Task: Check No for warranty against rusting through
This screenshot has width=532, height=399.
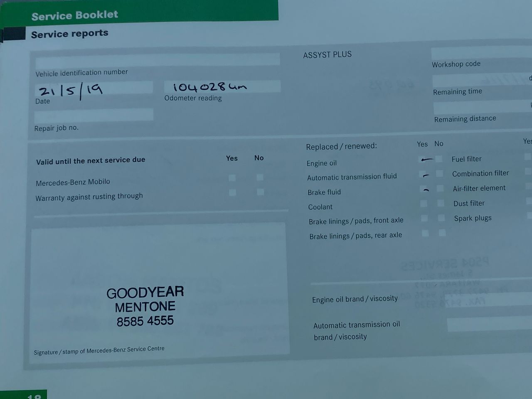Action: pos(260,192)
